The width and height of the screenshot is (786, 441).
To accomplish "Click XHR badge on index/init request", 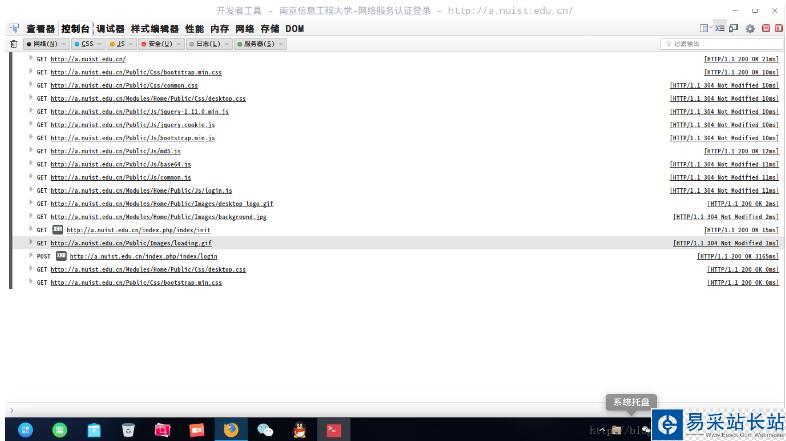I will [x=58, y=230].
